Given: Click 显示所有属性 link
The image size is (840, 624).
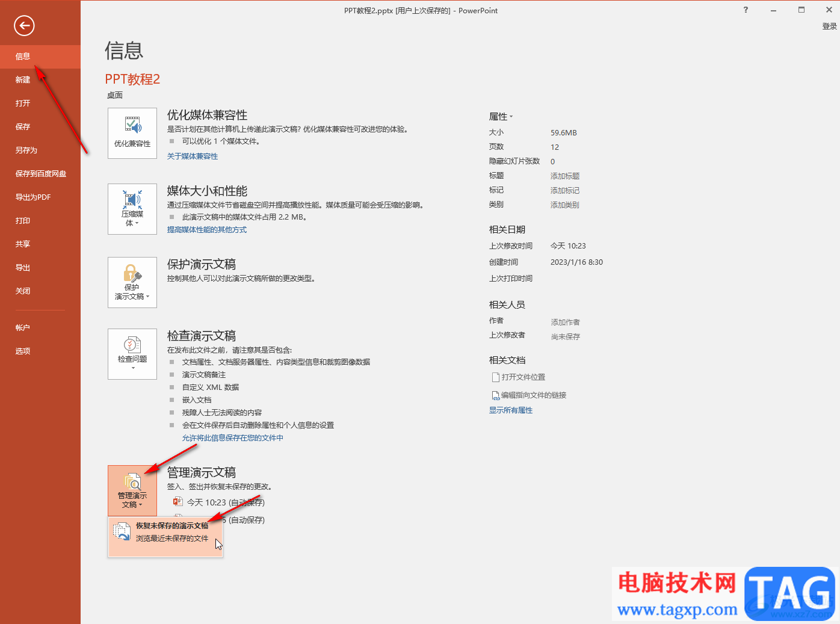Looking at the screenshot, I should [511, 410].
